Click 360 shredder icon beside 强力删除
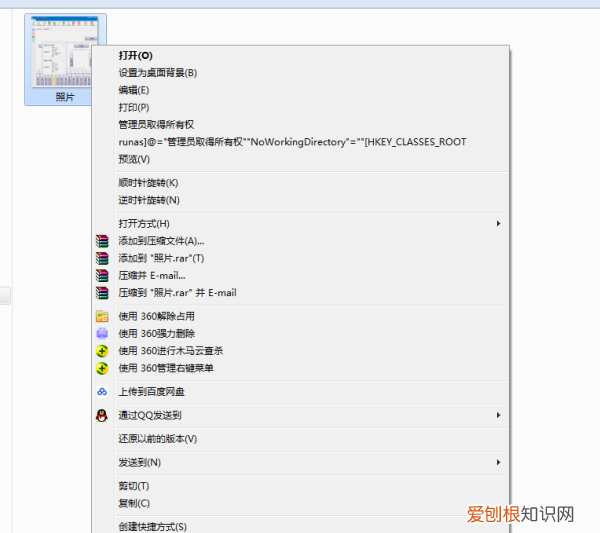This screenshot has height=533, width=600. click(102, 334)
